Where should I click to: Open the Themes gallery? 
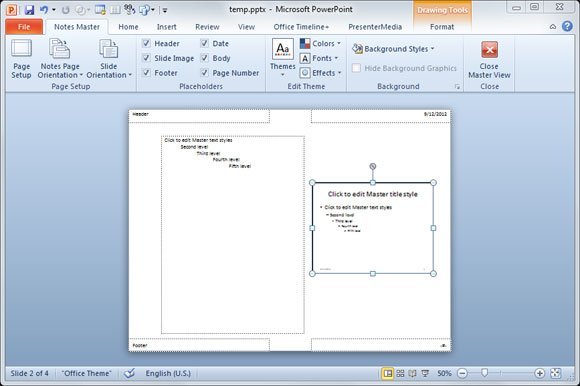(283, 58)
